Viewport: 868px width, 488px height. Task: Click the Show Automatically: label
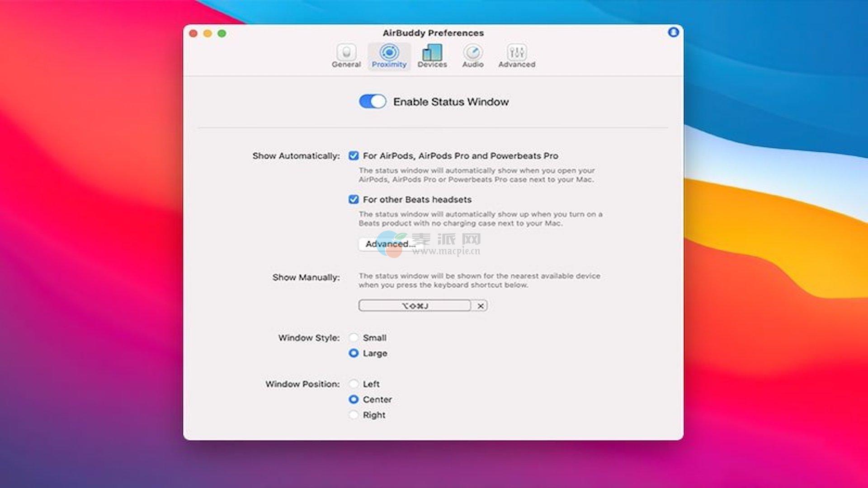[296, 156]
